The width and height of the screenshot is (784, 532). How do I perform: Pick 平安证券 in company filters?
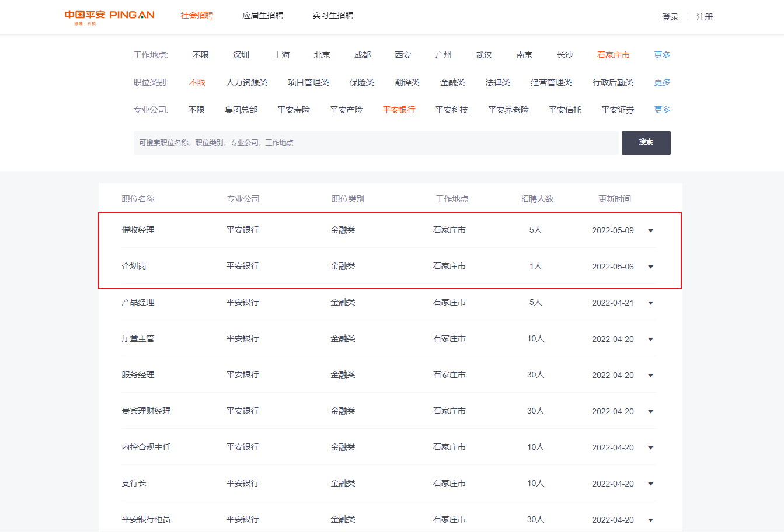pos(618,110)
